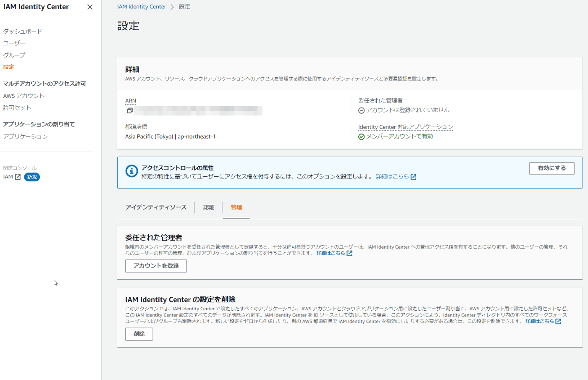Click the ARN label
Image resolution: width=588 pixels, height=380 pixels.
[x=131, y=101]
